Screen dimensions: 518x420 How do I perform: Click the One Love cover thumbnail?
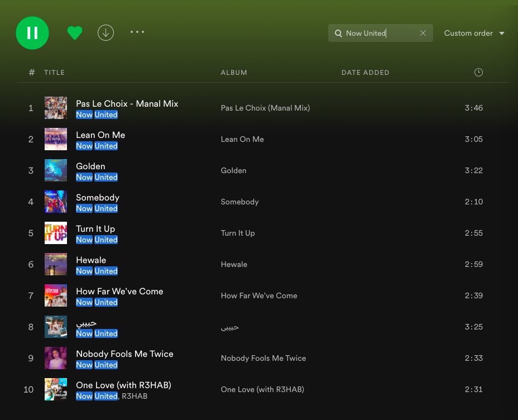56,389
